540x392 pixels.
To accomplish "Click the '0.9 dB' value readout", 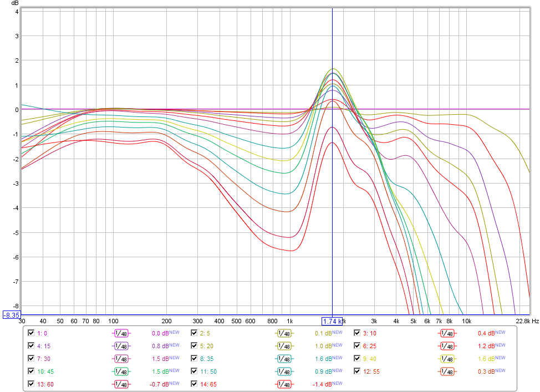I will point(323,371).
